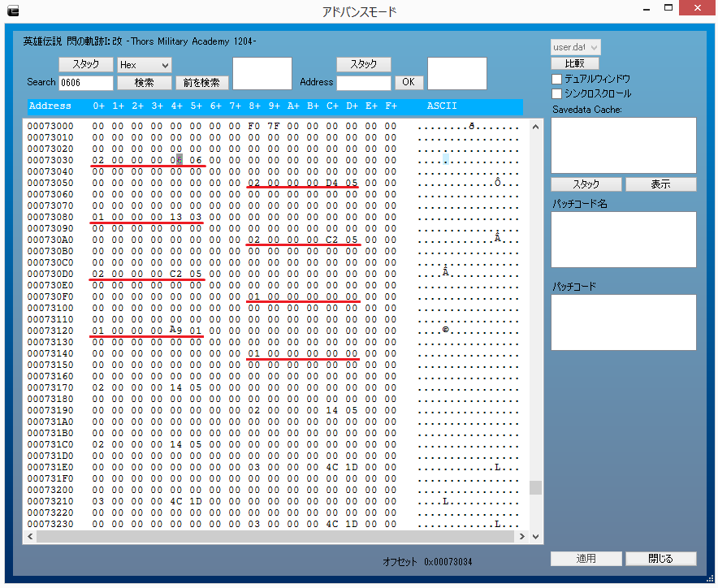Click the application icon in title bar
Screen dimensions: 718x588
click(12, 11)
